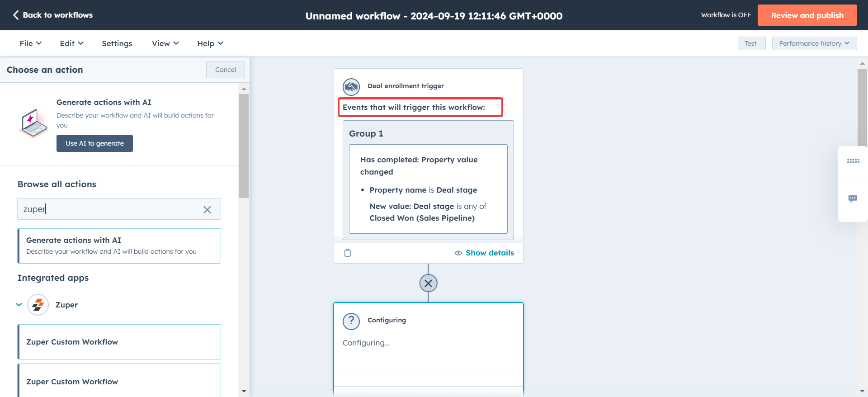This screenshot has height=397, width=868.
Task: Open the Edit menu
Action: coord(71,43)
